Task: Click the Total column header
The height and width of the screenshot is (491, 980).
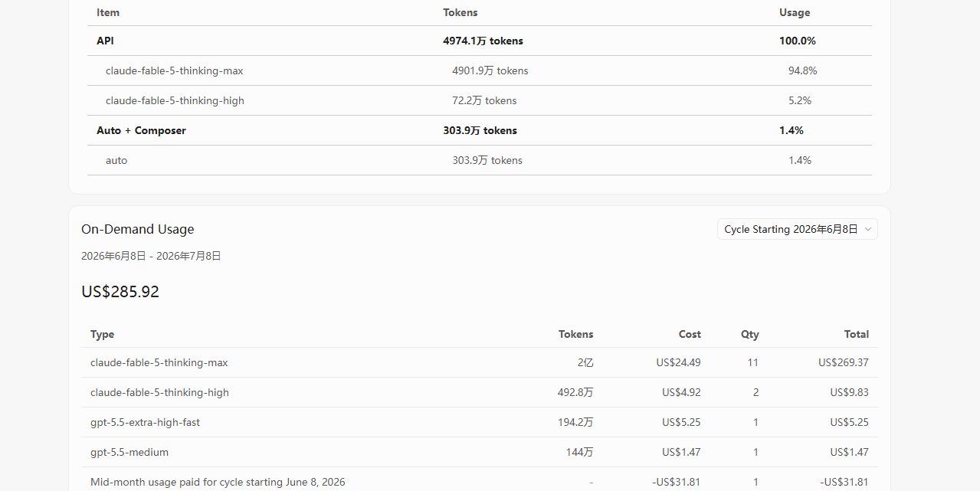Action: [x=857, y=334]
